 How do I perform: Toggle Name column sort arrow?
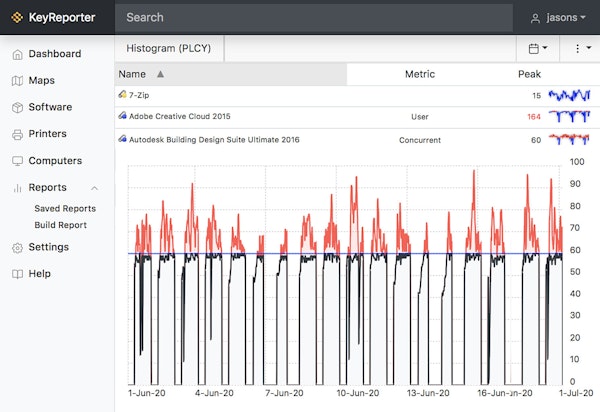pyautogui.click(x=160, y=74)
